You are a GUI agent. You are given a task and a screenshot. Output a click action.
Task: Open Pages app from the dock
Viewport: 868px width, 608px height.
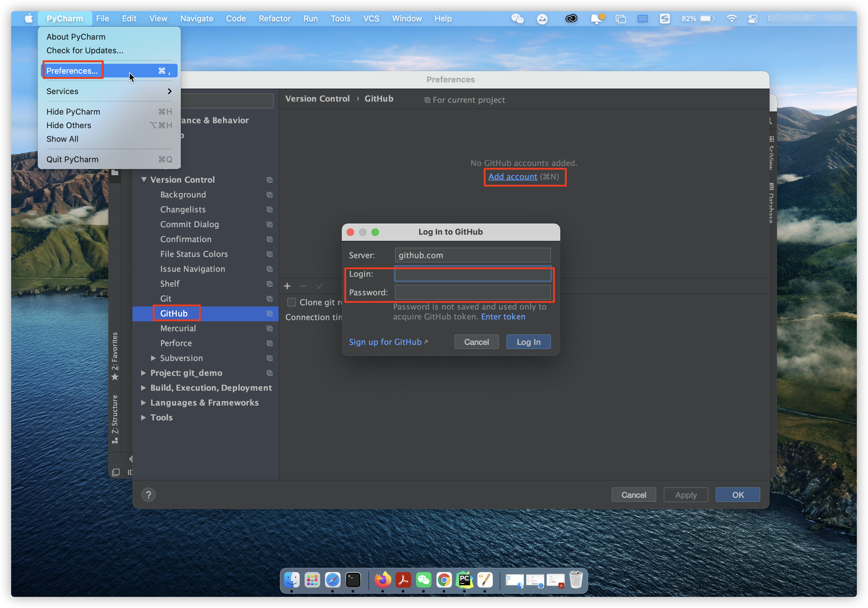485,580
